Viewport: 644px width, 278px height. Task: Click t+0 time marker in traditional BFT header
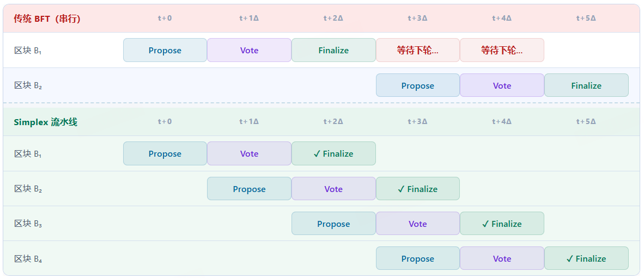(165, 18)
